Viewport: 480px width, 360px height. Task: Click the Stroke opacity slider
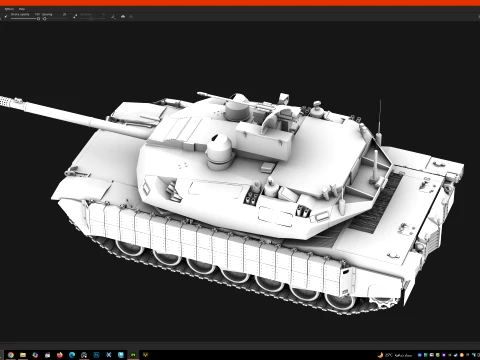[x=25, y=19]
